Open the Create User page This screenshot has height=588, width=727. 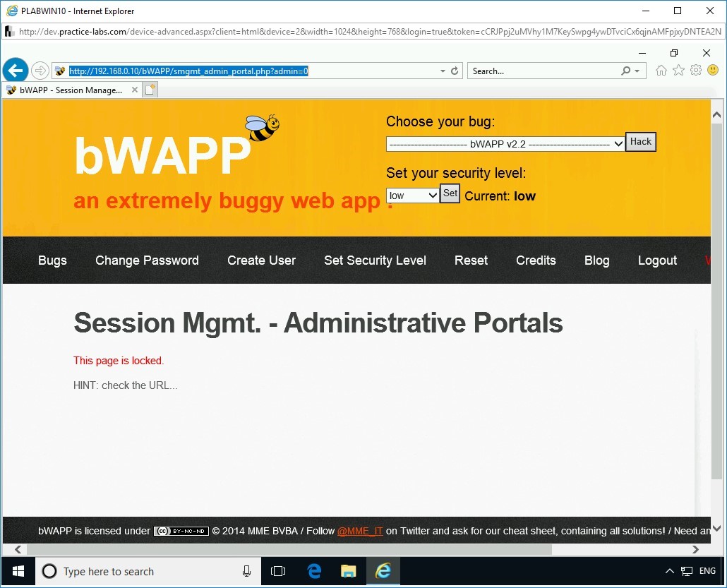coord(261,260)
